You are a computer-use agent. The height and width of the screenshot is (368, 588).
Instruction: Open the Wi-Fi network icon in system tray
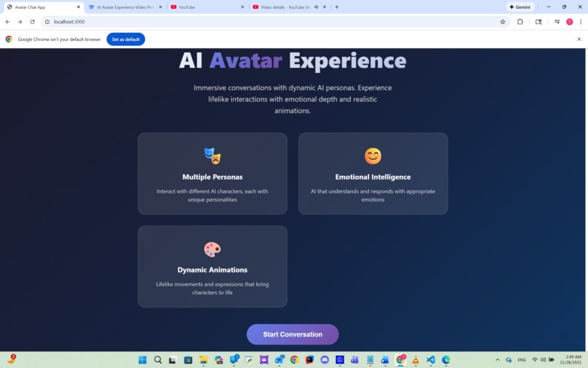(535, 360)
